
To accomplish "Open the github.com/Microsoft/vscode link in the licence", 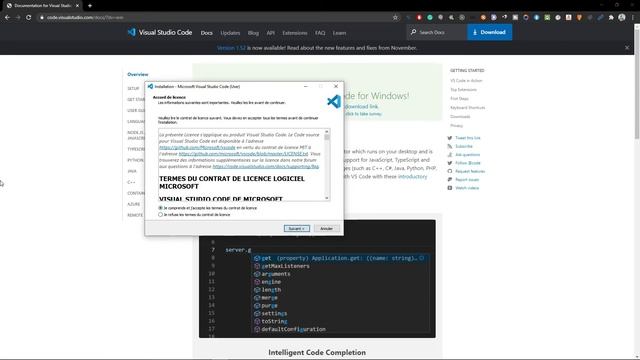I will (x=197, y=147).
